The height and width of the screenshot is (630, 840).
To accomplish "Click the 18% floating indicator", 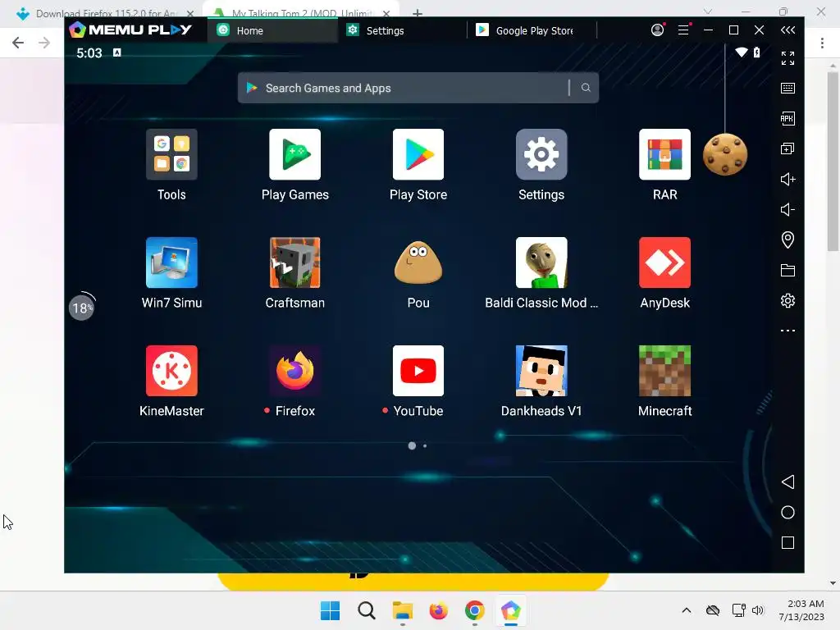I will point(81,308).
